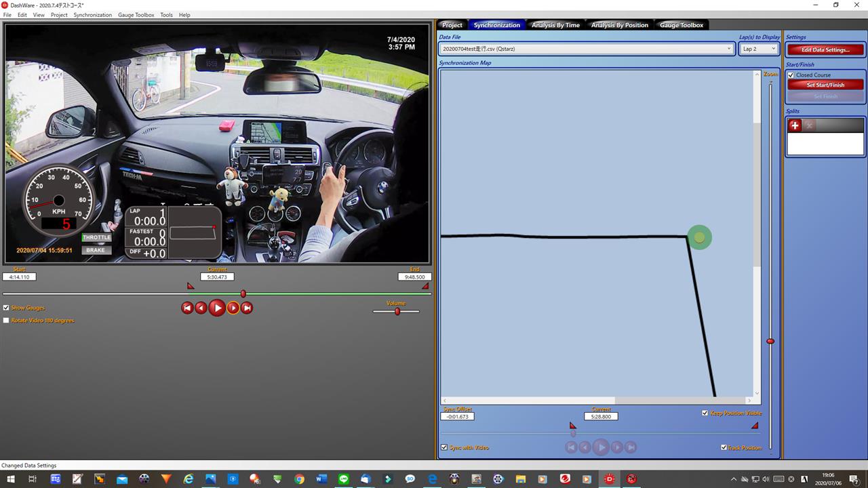Open the Project menu

click(59, 15)
